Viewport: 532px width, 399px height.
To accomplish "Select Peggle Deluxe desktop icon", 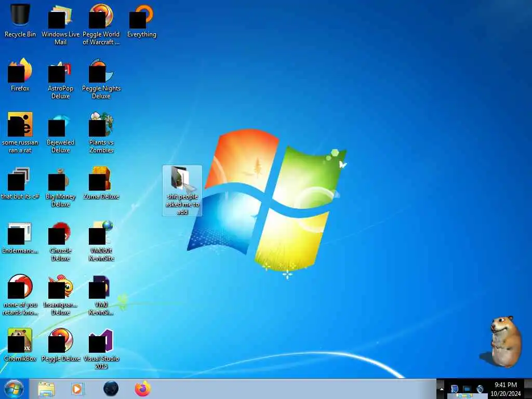I will click(x=60, y=345).
